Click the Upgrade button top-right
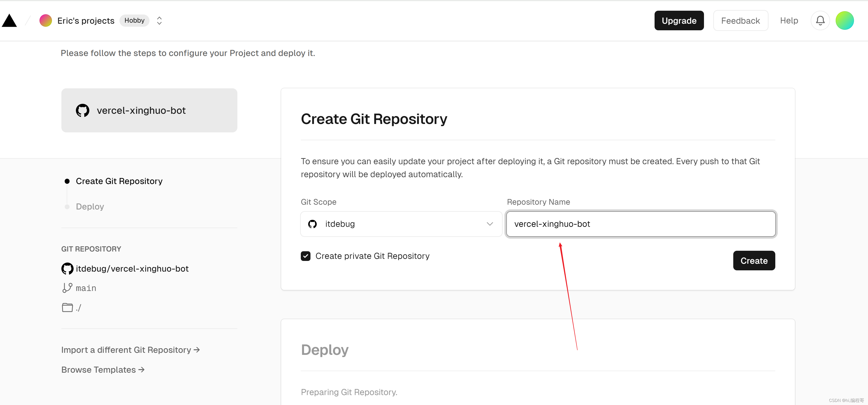Viewport: 868px width, 405px height. click(x=677, y=20)
